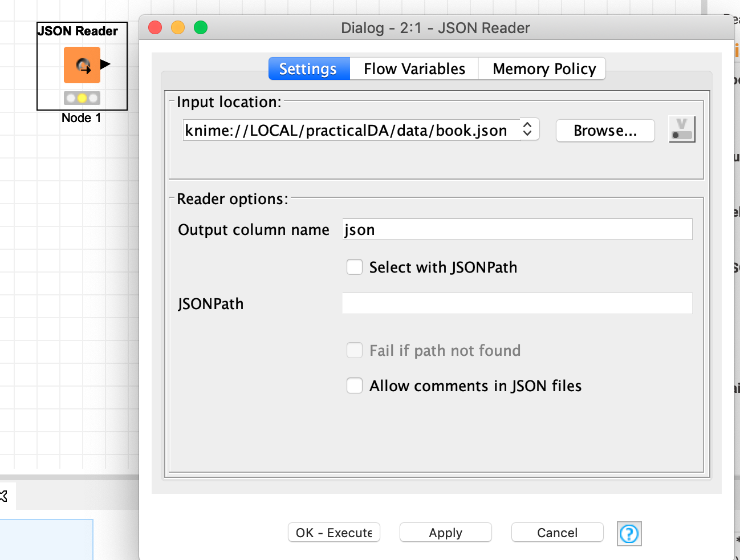
Task: Click the JSON Reader node title
Action: [78, 31]
